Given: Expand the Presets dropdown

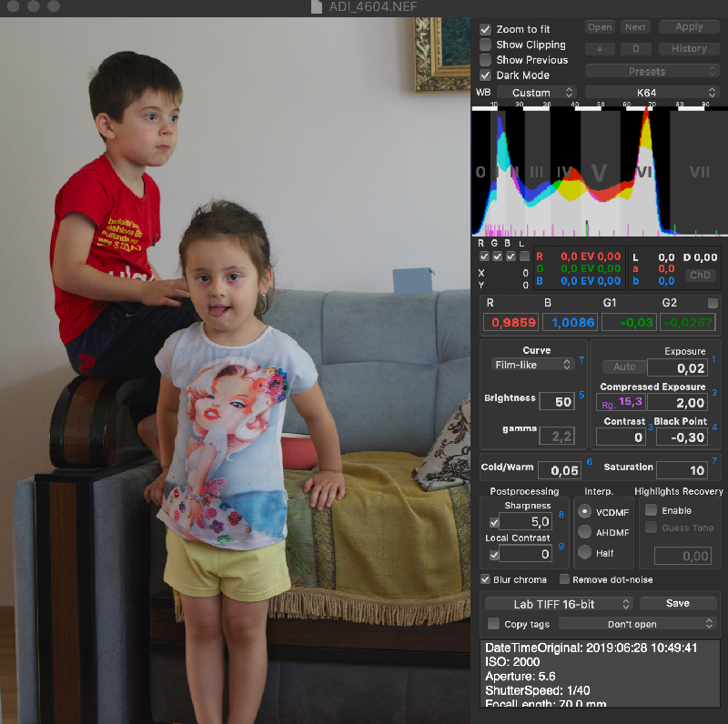Looking at the screenshot, I should click(x=652, y=71).
